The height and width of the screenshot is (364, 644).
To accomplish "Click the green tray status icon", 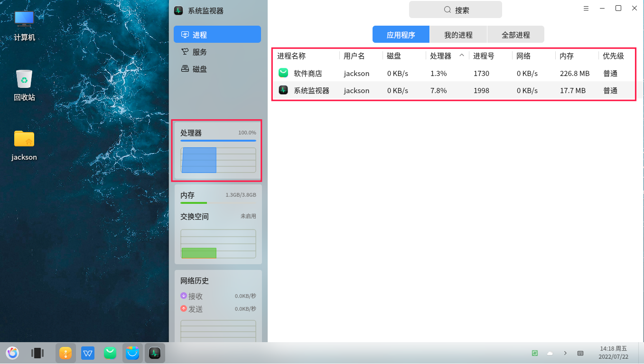I will coord(535,353).
